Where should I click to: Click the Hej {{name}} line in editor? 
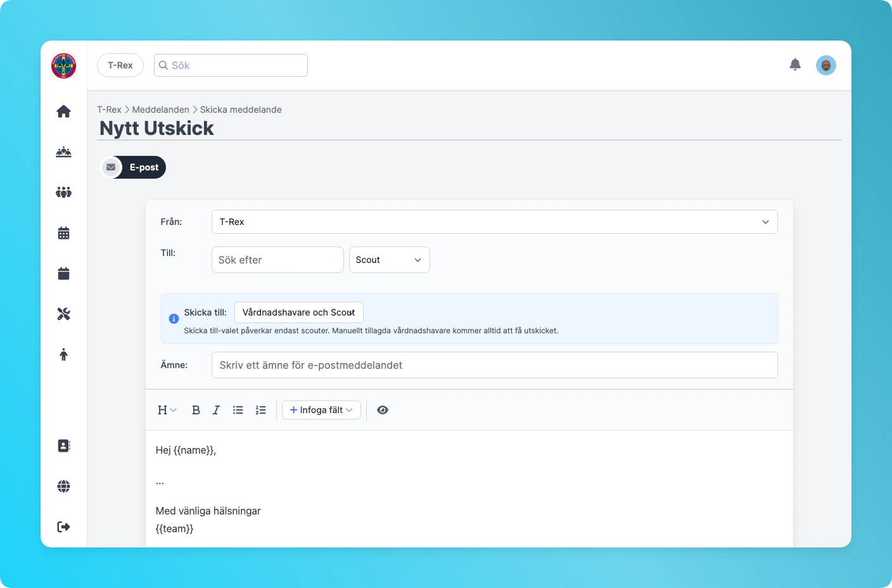click(186, 450)
